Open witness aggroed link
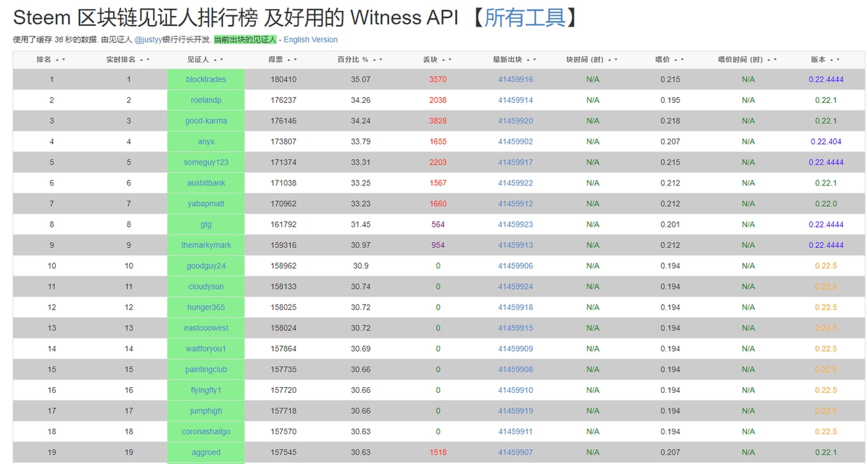 (206, 453)
